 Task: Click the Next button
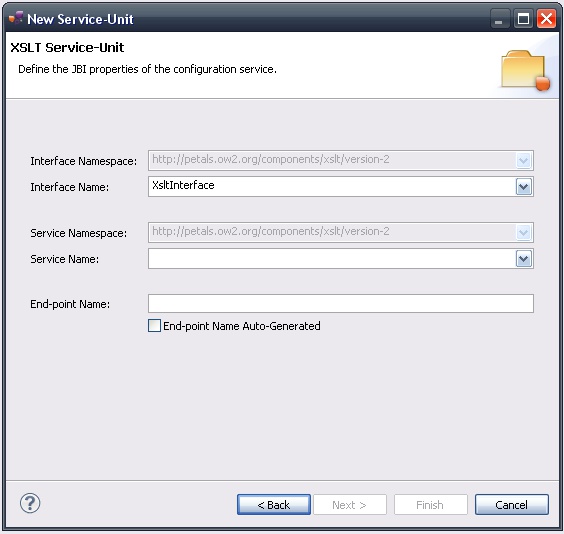click(x=350, y=505)
